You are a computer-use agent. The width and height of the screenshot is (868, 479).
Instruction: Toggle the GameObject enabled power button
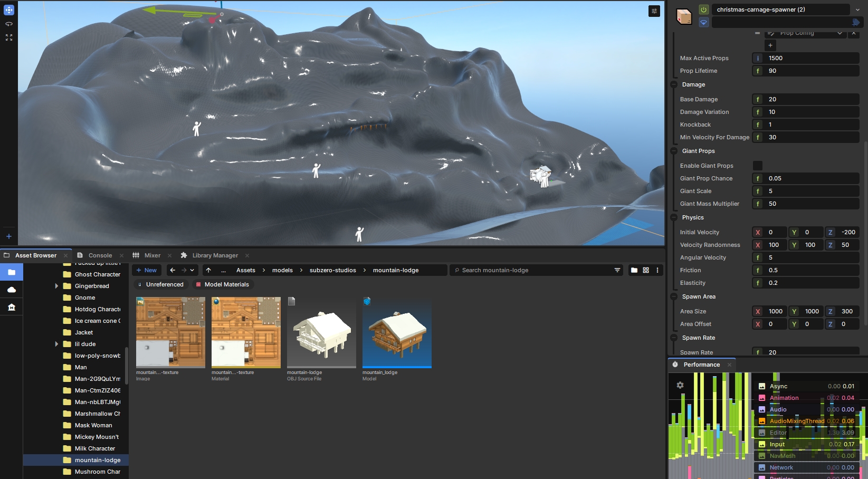(x=703, y=9)
